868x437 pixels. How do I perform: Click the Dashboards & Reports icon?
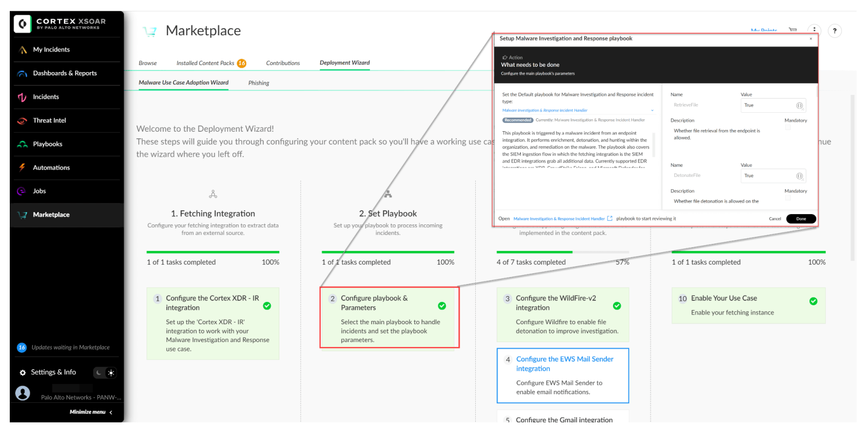(x=22, y=73)
